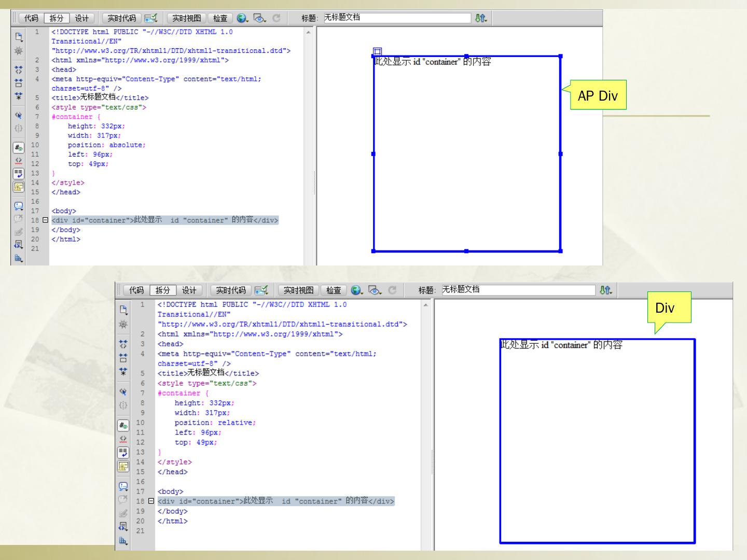Open globe browser-preview dropdown in AP Div window
Viewport: 747px width, 560px height.
point(242,18)
